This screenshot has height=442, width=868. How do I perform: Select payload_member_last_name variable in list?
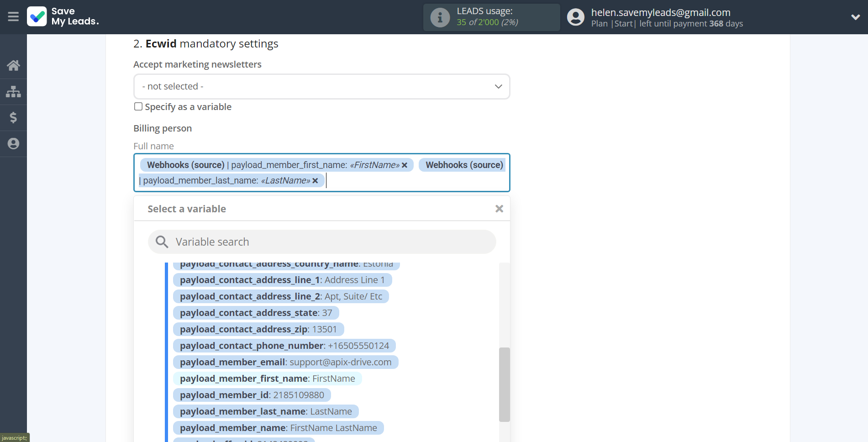[266, 411]
